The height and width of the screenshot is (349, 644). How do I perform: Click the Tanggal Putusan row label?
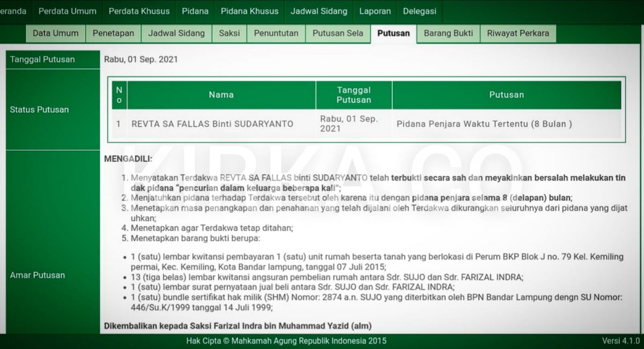53,60
